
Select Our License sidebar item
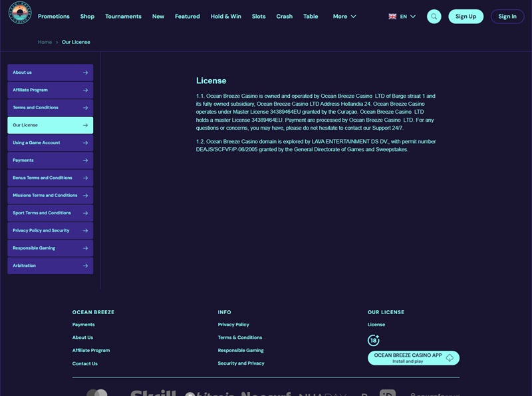pyautogui.click(x=51, y=125)
